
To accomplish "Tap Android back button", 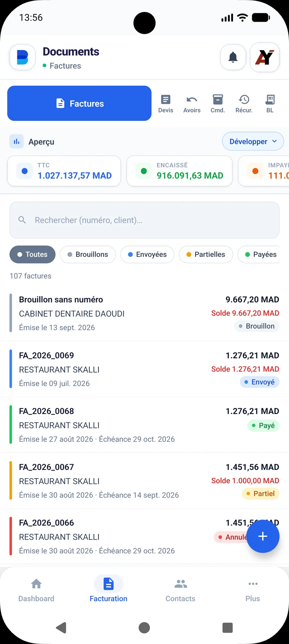I will click(x=61, y=628).
